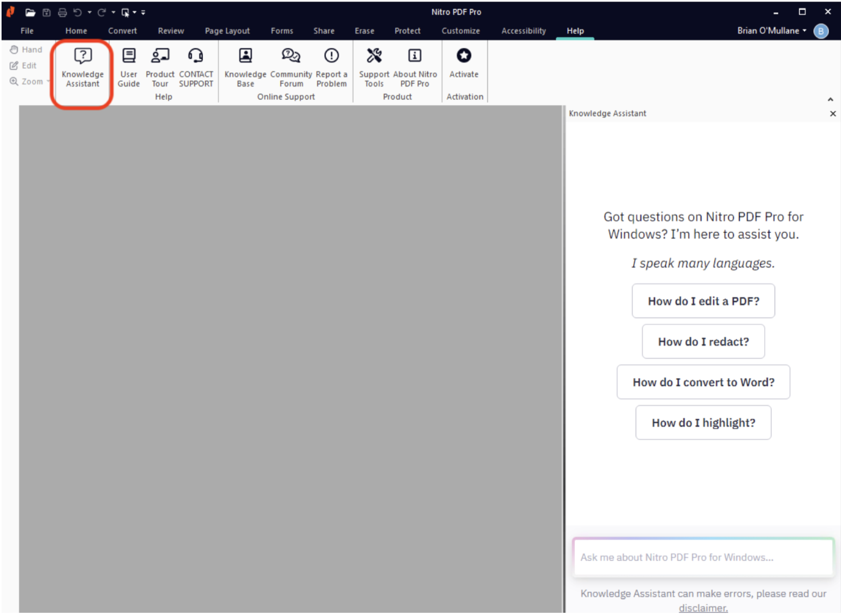The height and width of the screenshot is (616, 841).
Task: Switch to the Home tab
Action: (76, 31)
